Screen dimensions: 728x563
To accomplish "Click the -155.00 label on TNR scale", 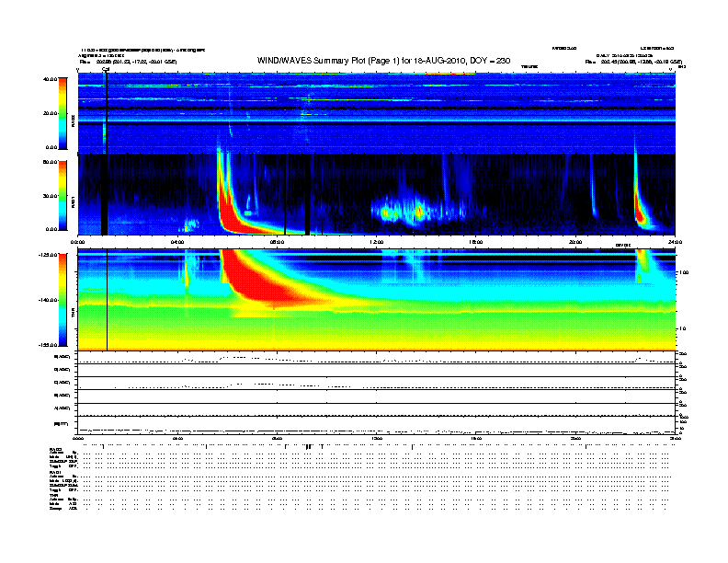I will click(48, 345).
